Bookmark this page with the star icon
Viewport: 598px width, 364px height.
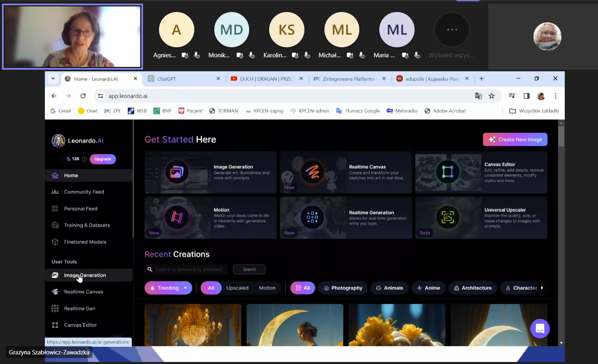(491, 96)
